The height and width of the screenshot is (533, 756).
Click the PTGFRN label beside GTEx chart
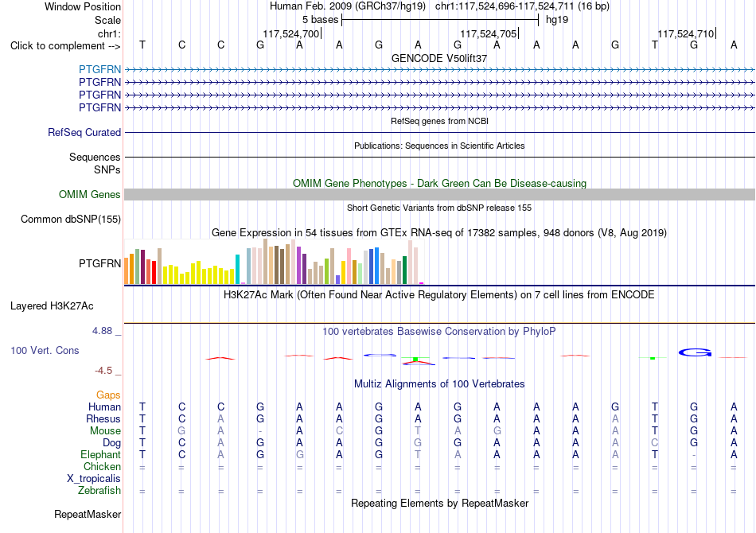(99, 263)
